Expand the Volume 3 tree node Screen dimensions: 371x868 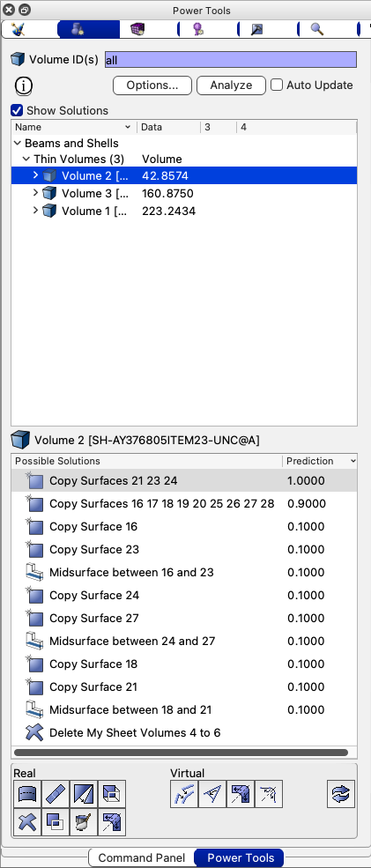35,193
